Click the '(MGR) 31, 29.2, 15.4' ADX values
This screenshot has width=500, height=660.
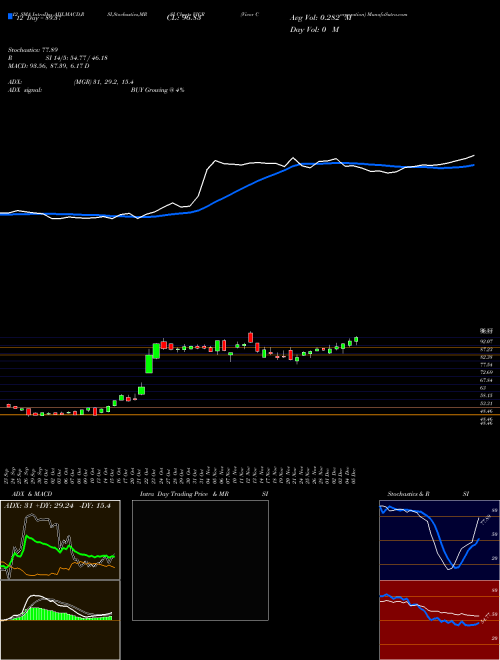pos(104,82)
